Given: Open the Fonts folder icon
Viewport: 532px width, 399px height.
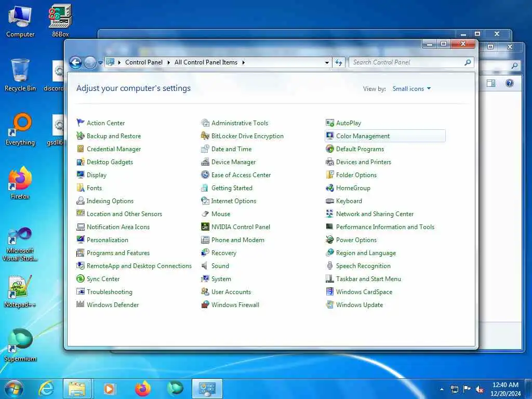Looking at the screenshot, I should click(x=81, y=188).
